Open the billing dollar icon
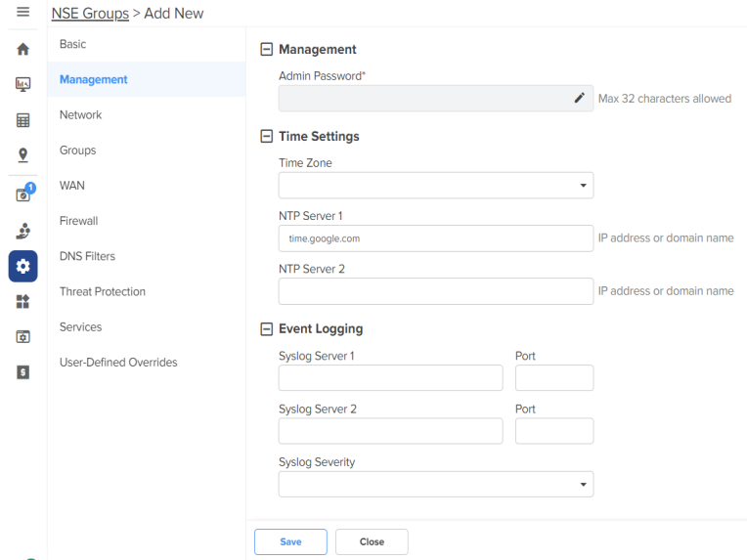 [x=22, y=372]
